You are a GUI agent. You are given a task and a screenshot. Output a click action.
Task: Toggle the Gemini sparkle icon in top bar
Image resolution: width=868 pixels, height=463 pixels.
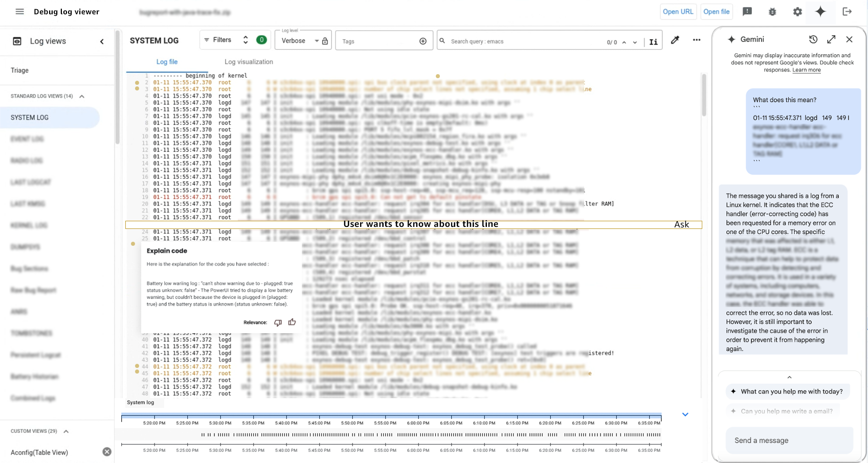click(x=820, y=11)
